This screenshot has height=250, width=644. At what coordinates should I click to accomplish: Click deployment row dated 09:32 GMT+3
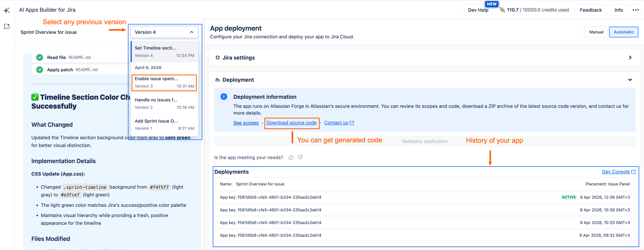[425, 235]
